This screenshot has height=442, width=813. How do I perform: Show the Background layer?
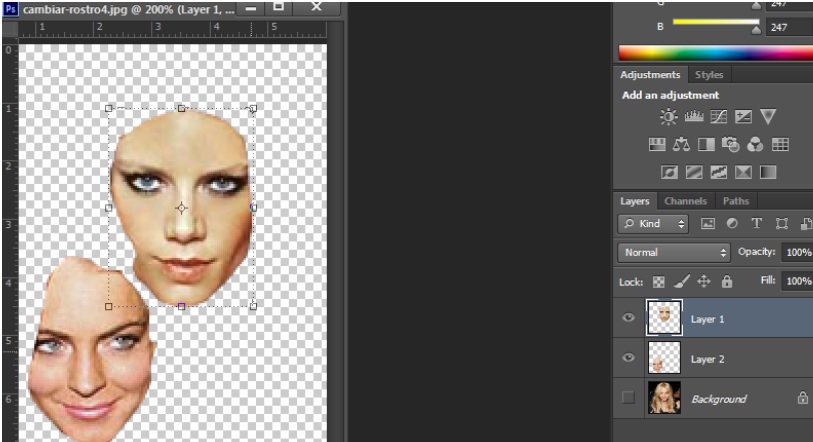(x=629, y=398)
